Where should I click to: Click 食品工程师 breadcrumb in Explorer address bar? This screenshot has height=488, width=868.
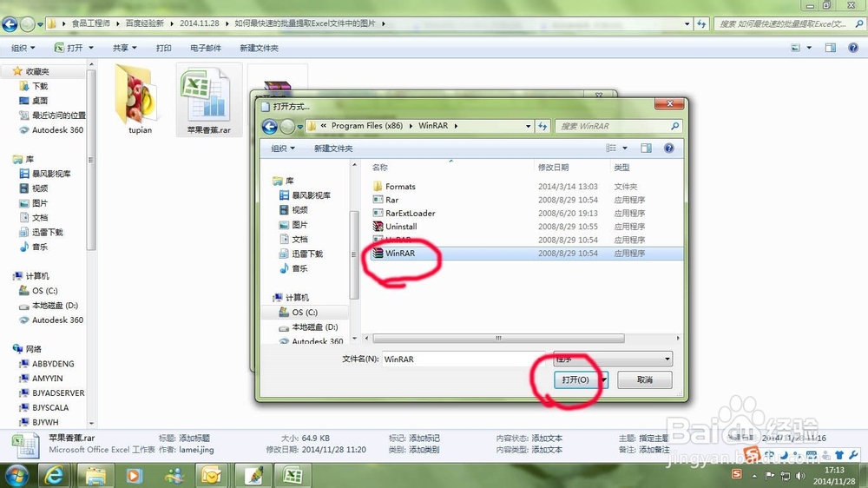point(90,23)
